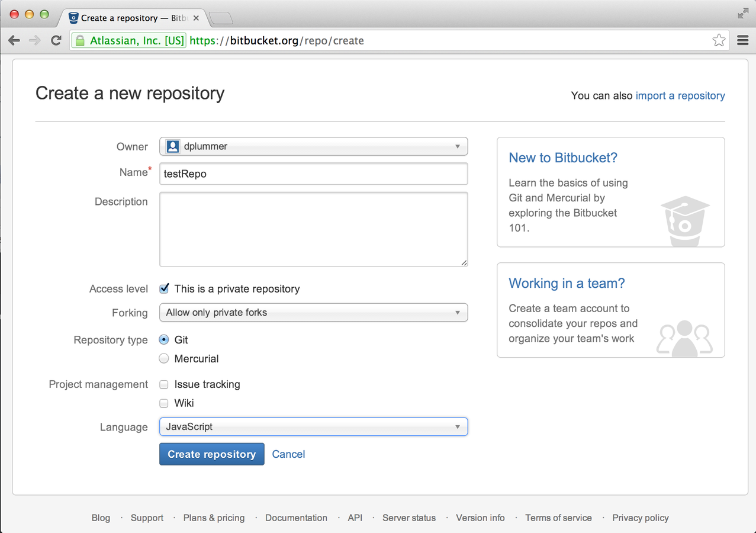
Task: Enable the Wiki checkbox
Action: click(165, 403)
